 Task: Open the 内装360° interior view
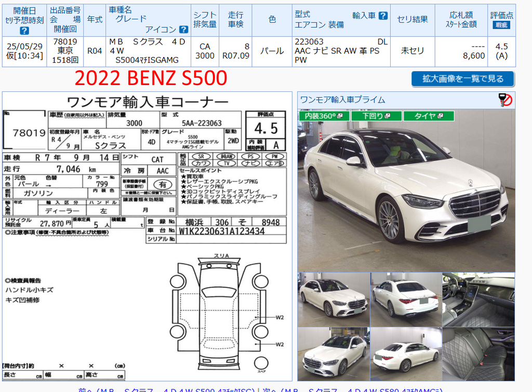(x=324, y=116)
